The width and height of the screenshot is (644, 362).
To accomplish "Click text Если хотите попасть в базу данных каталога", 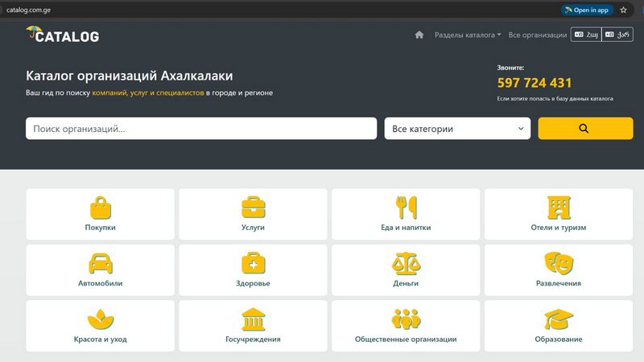I will coord(555,98).
